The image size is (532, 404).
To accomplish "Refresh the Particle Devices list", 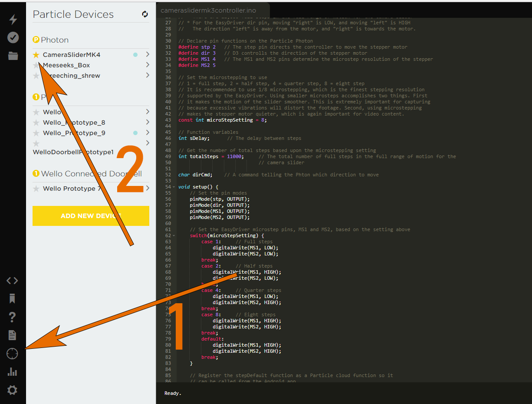I will click(145, 14).
